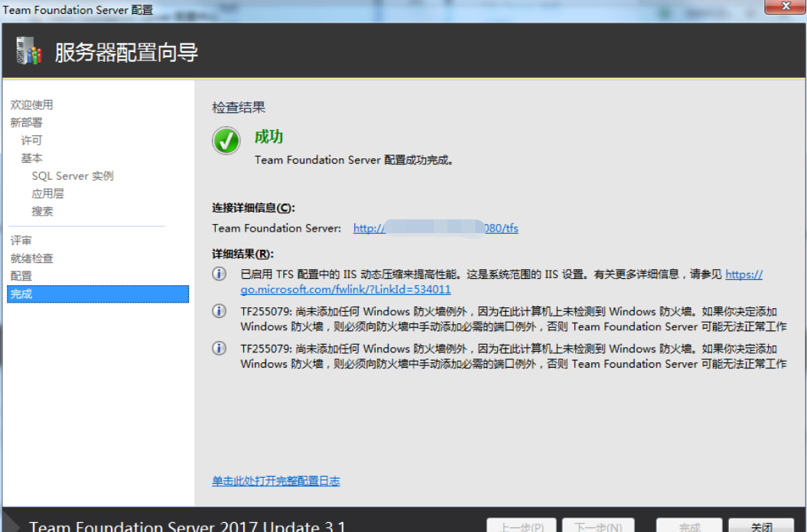Select 就绪检查 step in sidebar
This screenshot has width=807, height=532.
pos(32,258)
